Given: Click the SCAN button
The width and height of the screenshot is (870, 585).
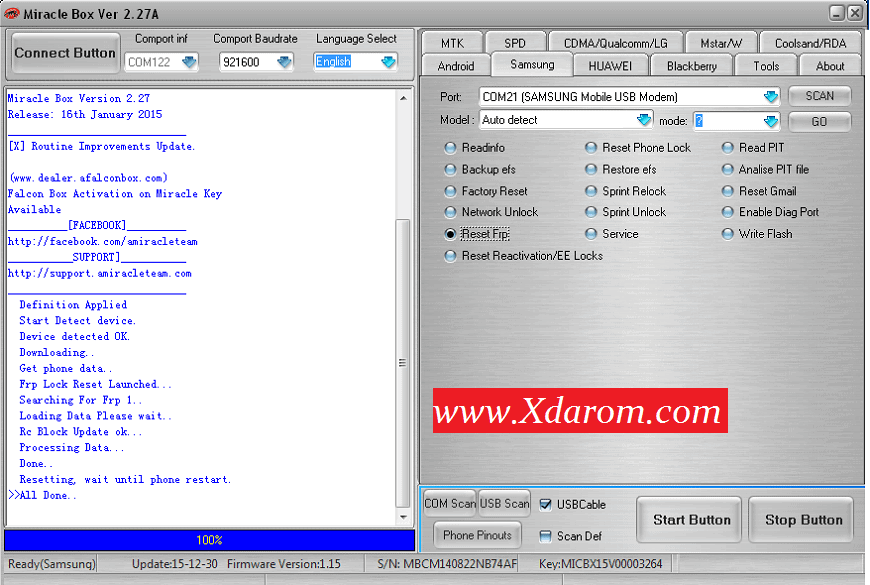Looking at the screenshot, I should click(x=820, y=96).
